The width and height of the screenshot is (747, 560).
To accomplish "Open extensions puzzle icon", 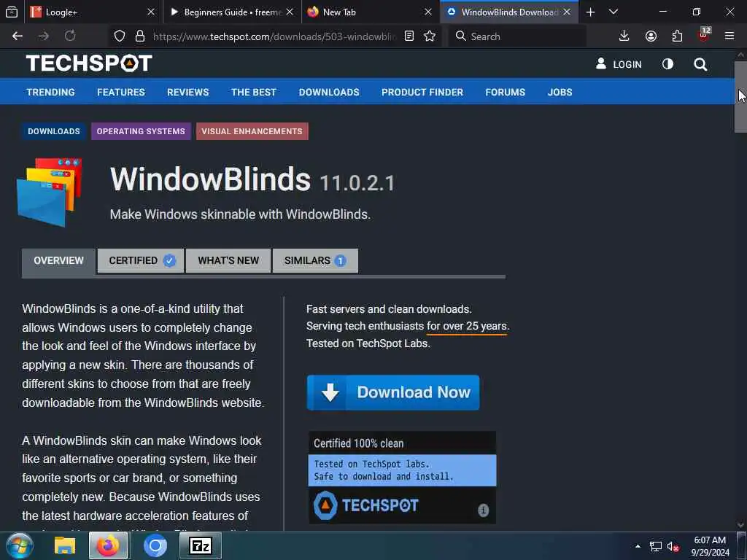I will tap(677, 36).
